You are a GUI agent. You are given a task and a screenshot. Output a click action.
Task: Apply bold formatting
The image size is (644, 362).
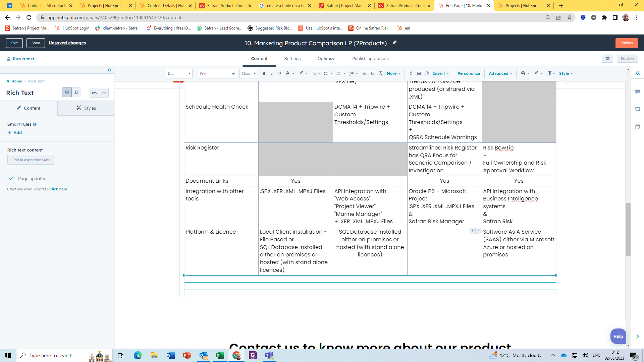tap(264, 73)
